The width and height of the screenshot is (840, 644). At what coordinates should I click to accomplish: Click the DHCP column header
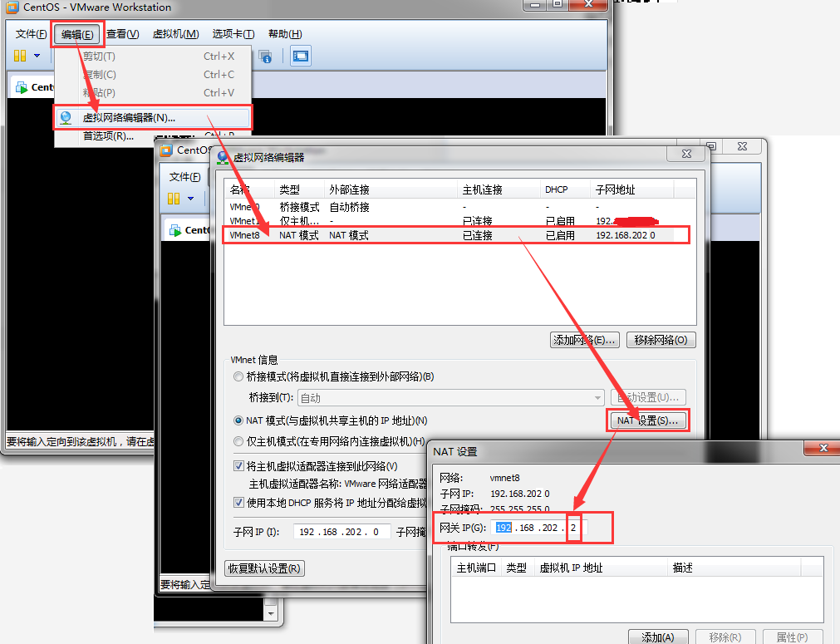pos(566,189)
